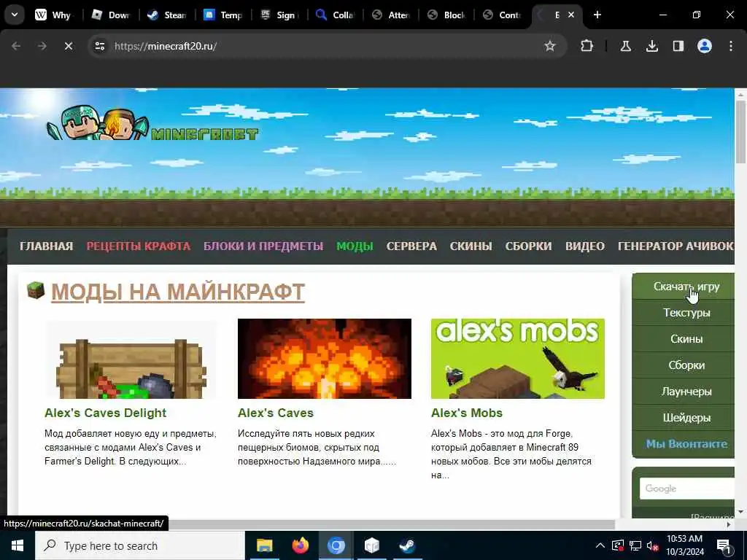Screen dimensions: 747x560
Task: Toggle the side panel icon
Action: (x=678, y=46)
